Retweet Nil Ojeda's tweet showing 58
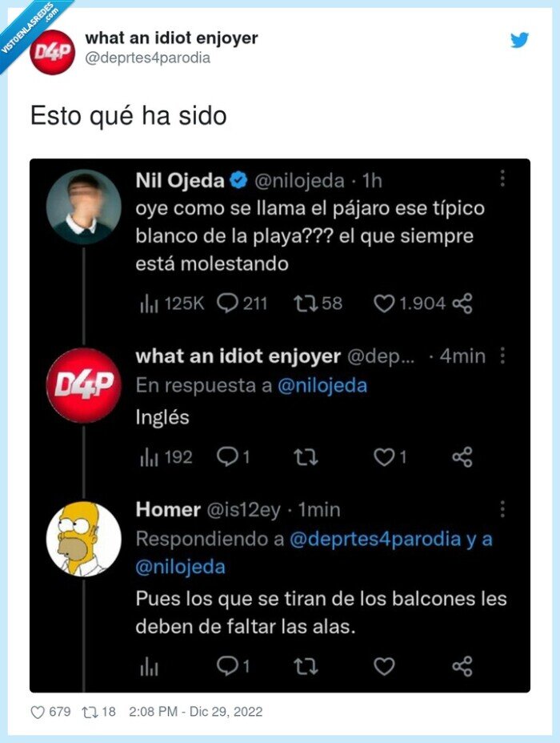 point(306,303)
